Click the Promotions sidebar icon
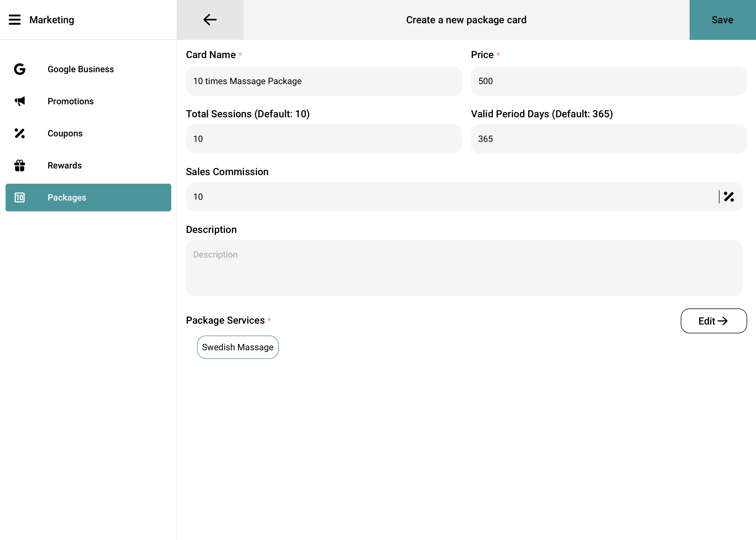Image resolution: width=756 pixels, height=540 pixels. (x=20, y=101)
